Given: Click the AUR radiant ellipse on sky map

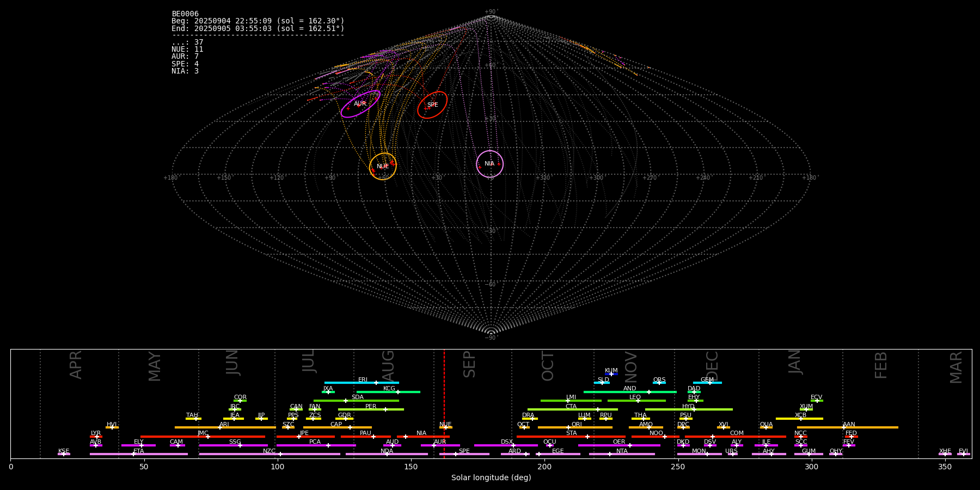Looking at the screenshot, I should pos(360,104).
